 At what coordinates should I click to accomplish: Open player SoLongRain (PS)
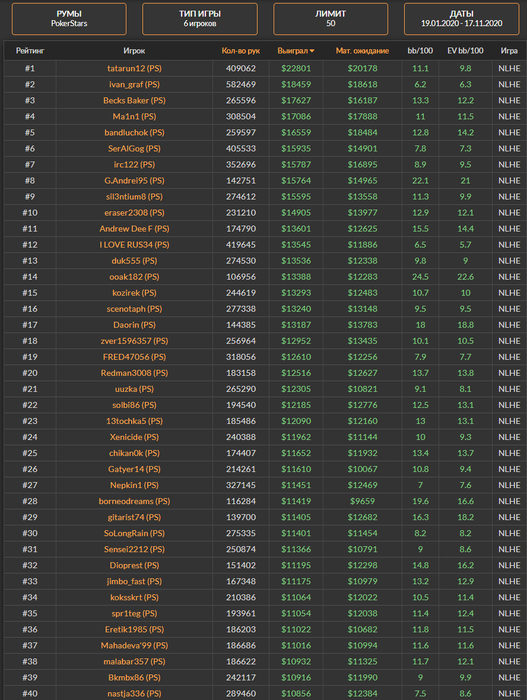click(134, 534)
